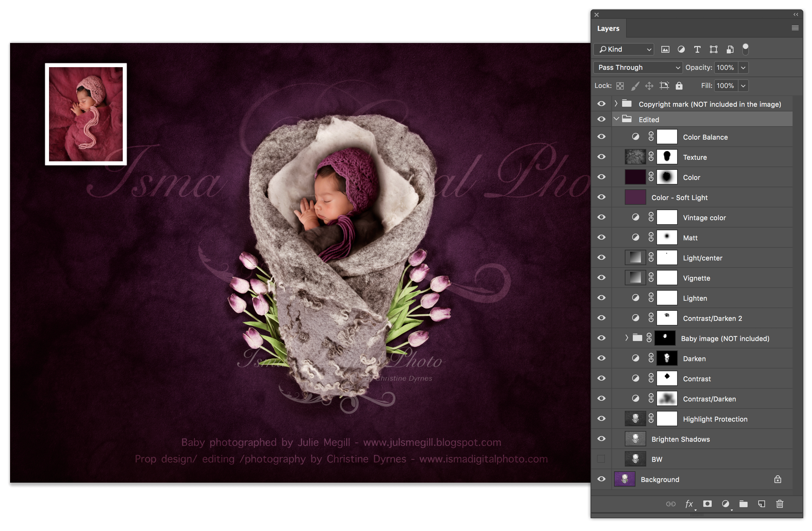The image size is (812, 531).
Task: Click the Vignette gradient thumbnail
Action: [635, 278]
